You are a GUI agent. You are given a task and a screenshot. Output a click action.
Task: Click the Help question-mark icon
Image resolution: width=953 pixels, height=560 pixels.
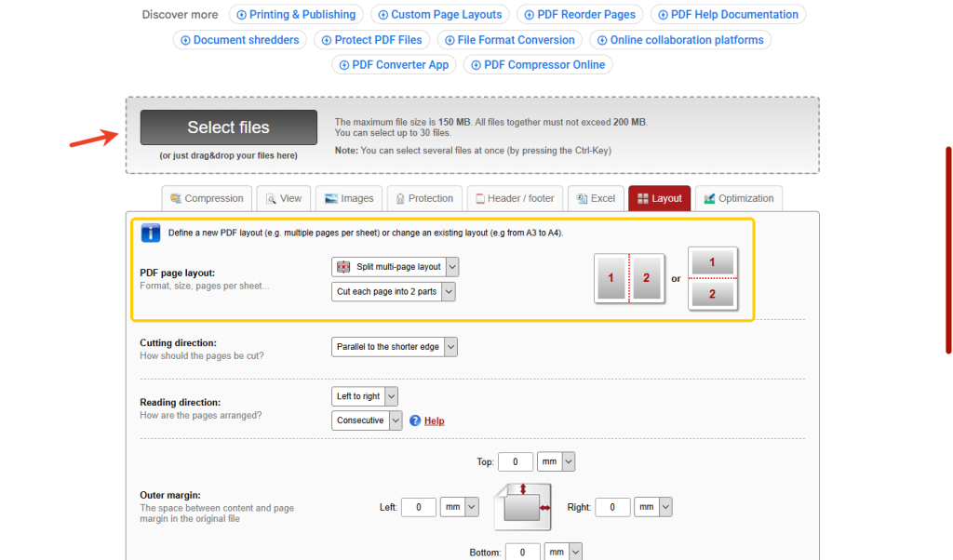coord(416,420)
